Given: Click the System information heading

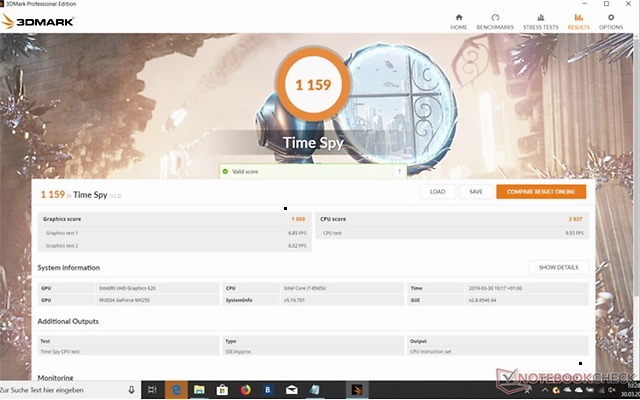Looking at the screenshot, I should [x=69, y=268].
